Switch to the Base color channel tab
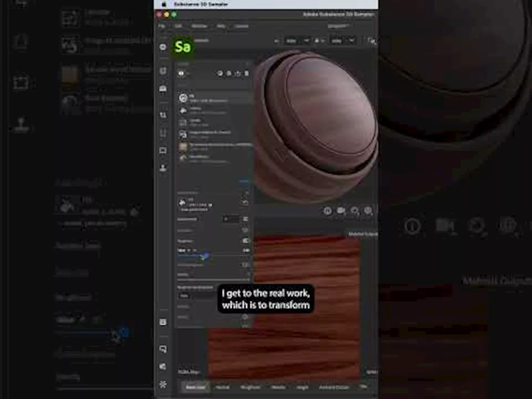Viewport: 532px width, 399px height. 195,387
